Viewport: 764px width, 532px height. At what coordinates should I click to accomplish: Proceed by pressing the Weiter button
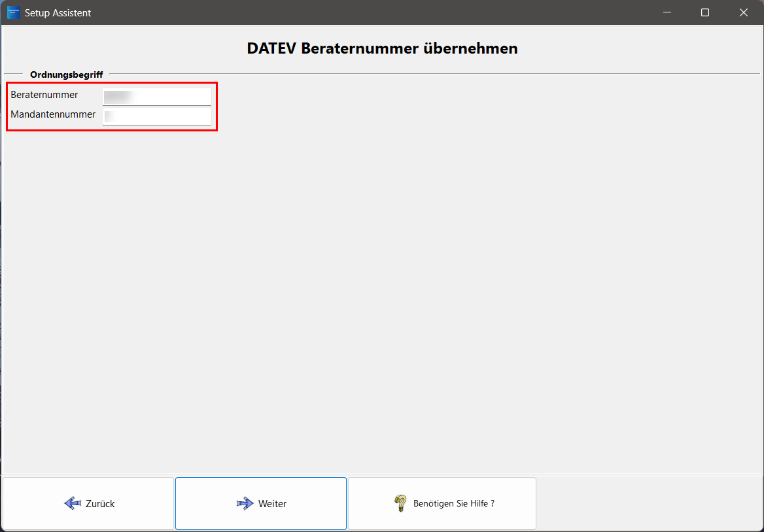tap(261, 503)
